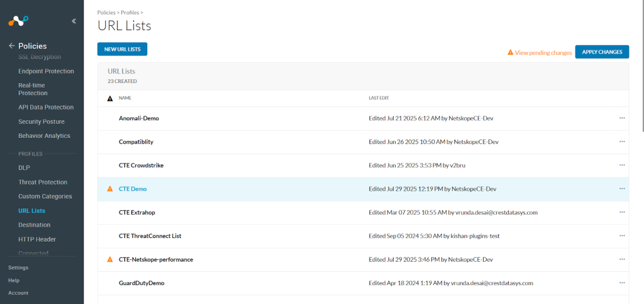The height and width of the screenshot is (304, 644).
Task: Click the warning triangle column header icon
Action: tap(109, 99)
